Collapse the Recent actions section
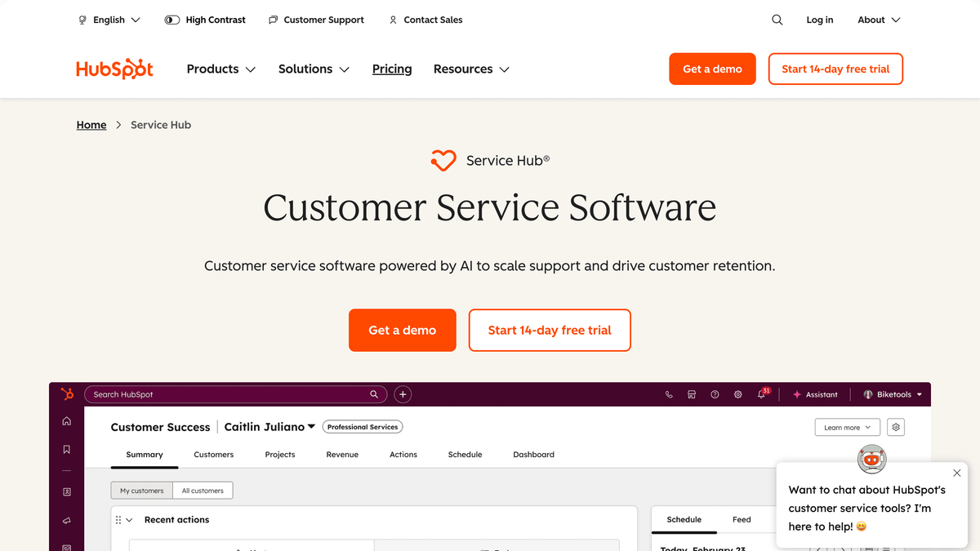 tap(129, 520)
